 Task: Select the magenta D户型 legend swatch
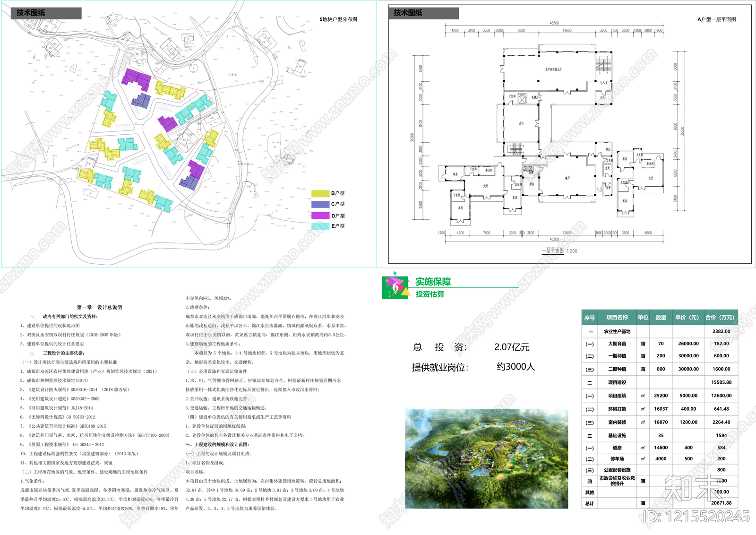coord(320,216)
